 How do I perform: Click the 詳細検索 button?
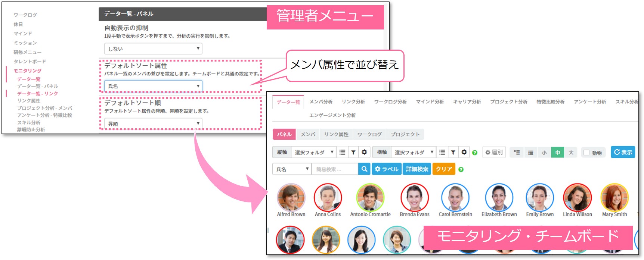pyautogui.click(x=417, y=169)
